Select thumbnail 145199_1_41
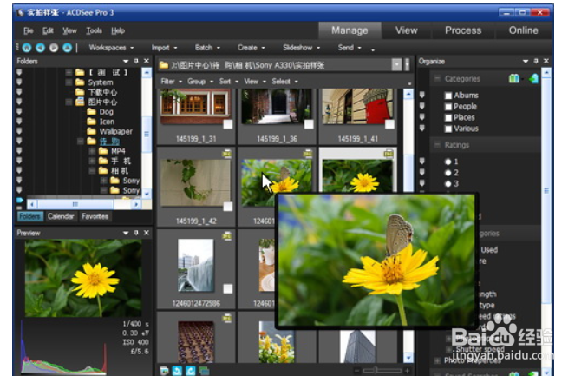 (358, 116)
